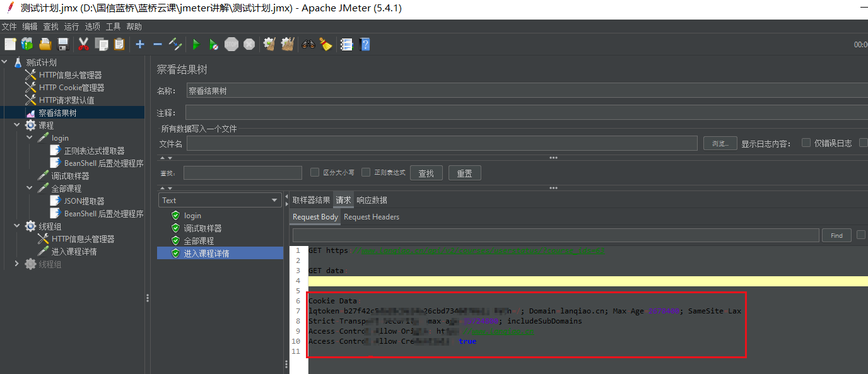Open the Text renderer dropdown
Viewport: 868px width, 374px height.
pyautogui.click(x=220, y=201)
